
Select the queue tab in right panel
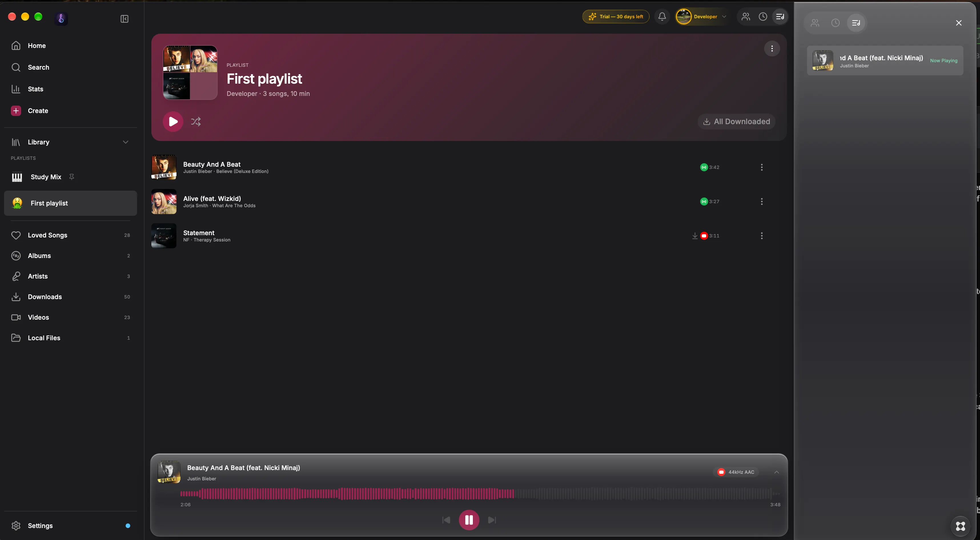[x=856, y=23]
